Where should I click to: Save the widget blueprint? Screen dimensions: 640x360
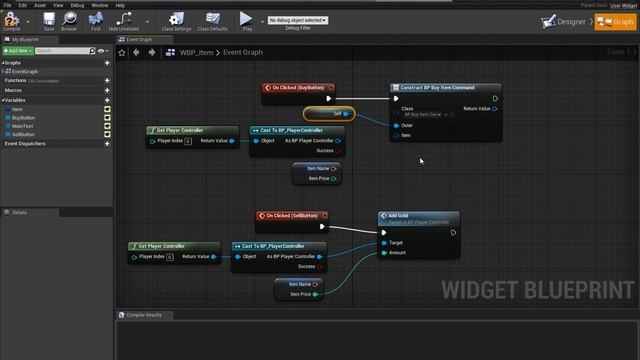click(x=49, y=21)
